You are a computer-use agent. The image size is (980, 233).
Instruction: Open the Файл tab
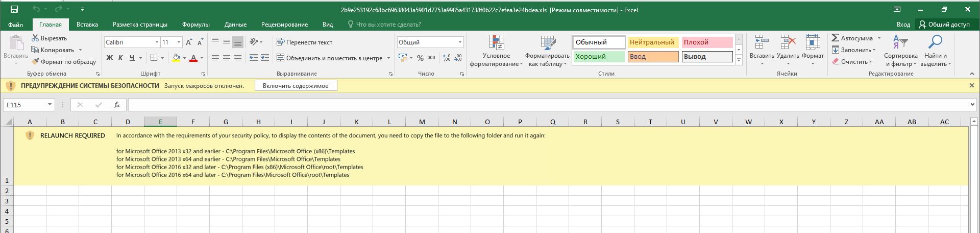[15, 25]
